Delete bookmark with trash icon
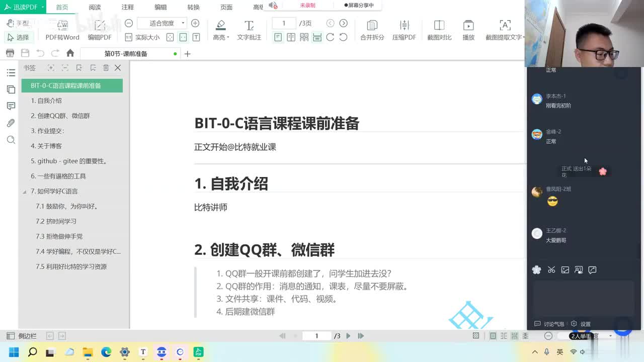The width and height of the screenshot is (644, 362). 106,68
